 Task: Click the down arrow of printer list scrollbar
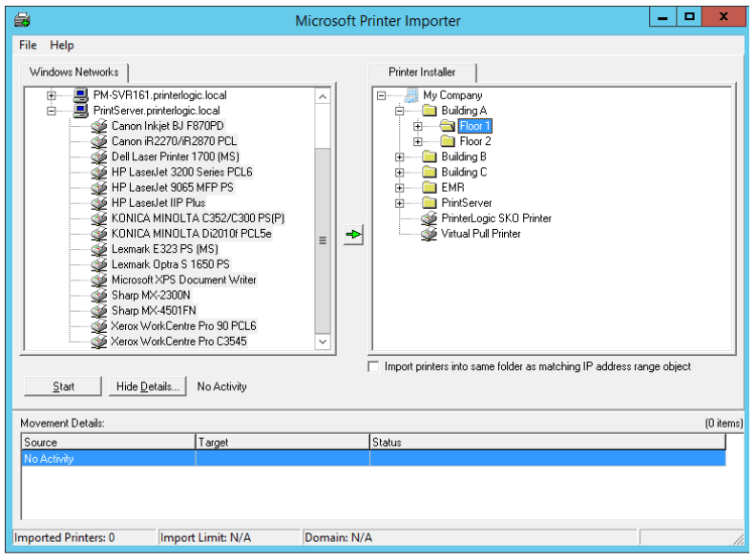(323, 342)
